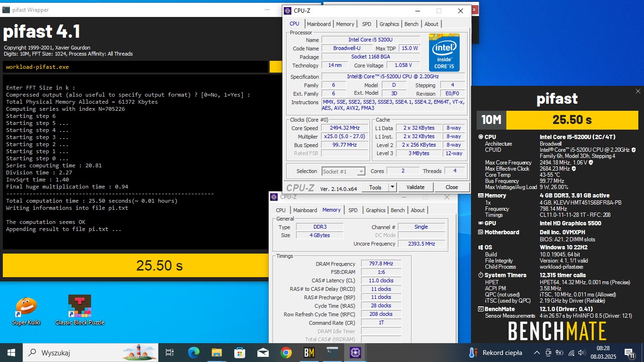Open Task View on the taskbar

(170, 352)
